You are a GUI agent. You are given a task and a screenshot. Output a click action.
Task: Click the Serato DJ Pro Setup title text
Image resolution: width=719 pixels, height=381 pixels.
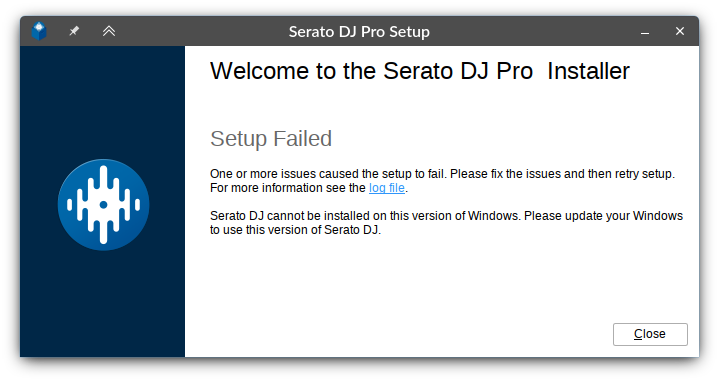pyautogui.click(x=359, y=32)
